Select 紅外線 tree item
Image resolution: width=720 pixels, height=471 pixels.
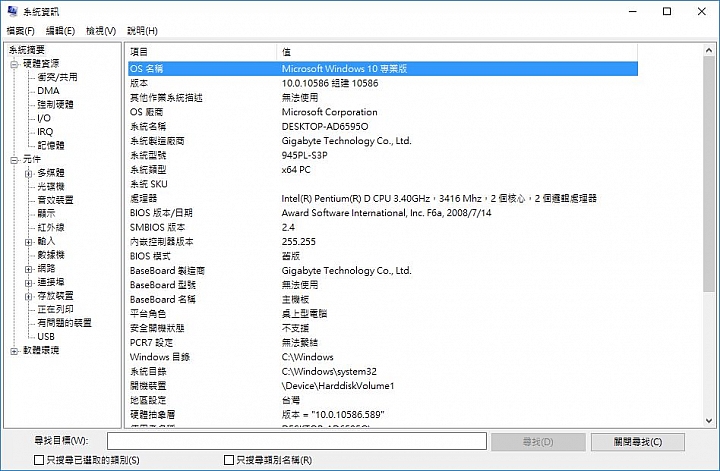51,227
